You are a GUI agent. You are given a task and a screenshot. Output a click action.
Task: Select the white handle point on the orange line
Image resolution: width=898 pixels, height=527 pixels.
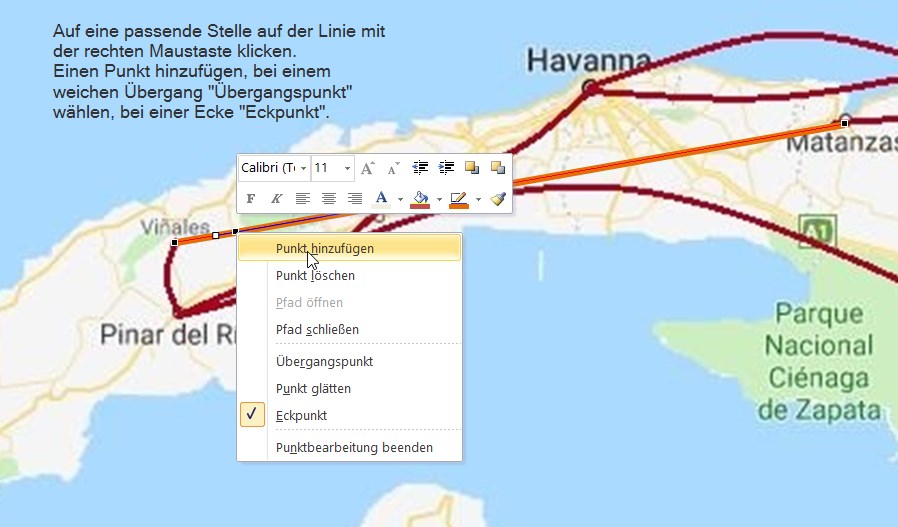pos(215,235)
